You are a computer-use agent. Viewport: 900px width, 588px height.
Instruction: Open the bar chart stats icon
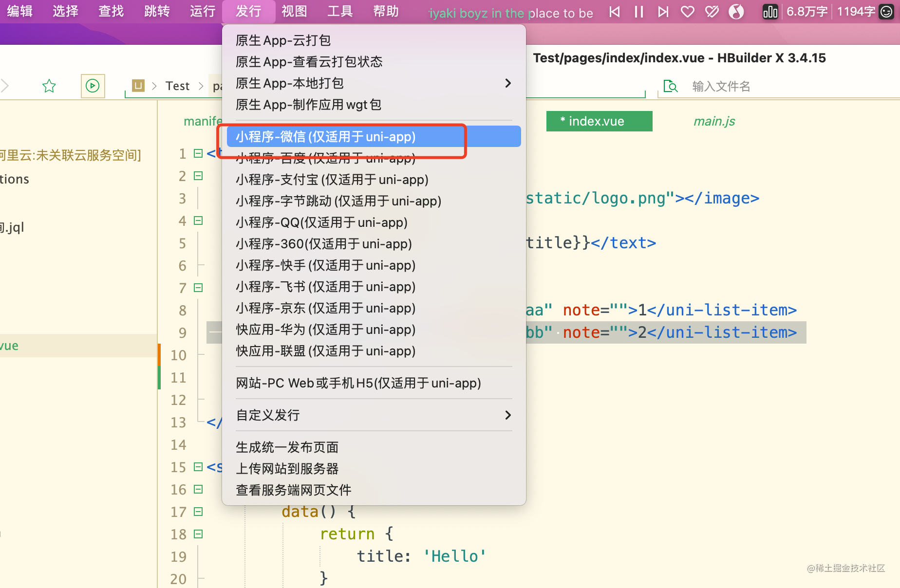pos(770,12)
